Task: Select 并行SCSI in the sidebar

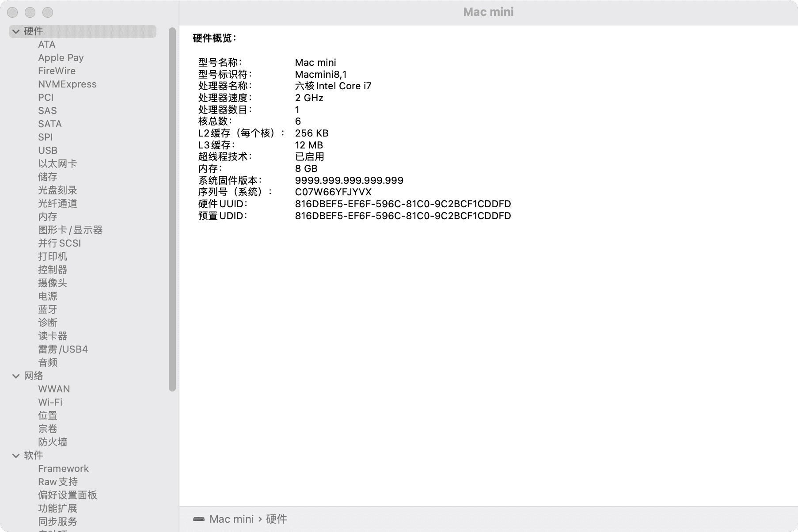Action: tap(60, 243)
